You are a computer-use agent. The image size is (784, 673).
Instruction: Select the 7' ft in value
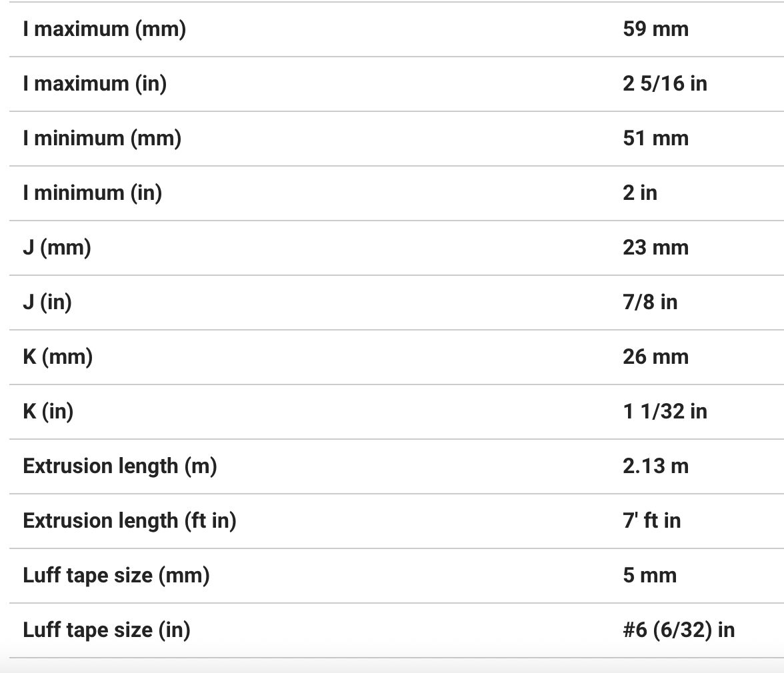tap(651, 521)
